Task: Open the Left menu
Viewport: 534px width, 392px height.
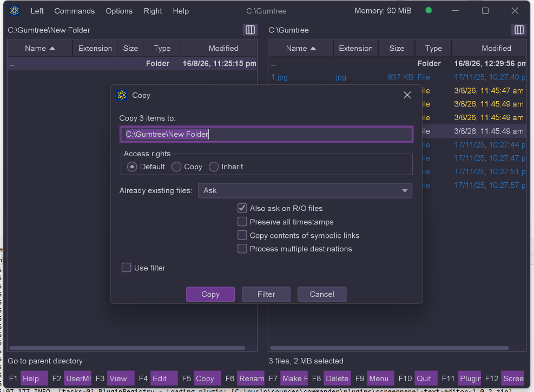Action: (x=37, y=11)
